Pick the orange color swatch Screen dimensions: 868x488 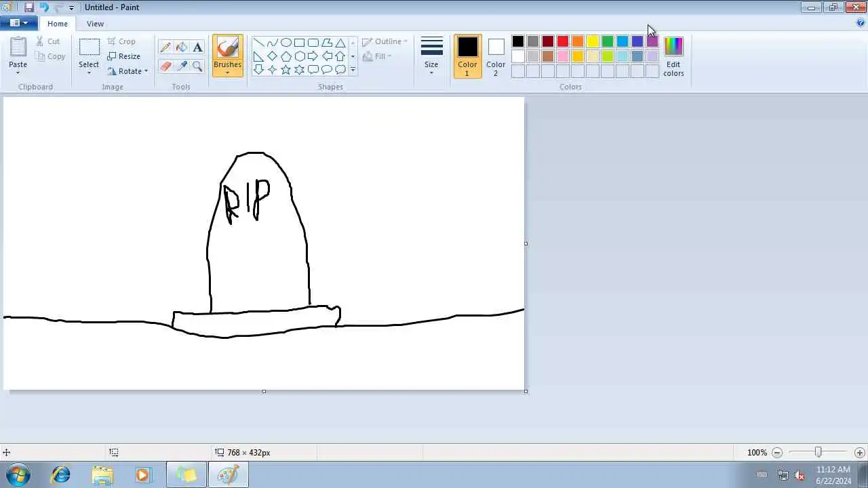click(578, 42)
